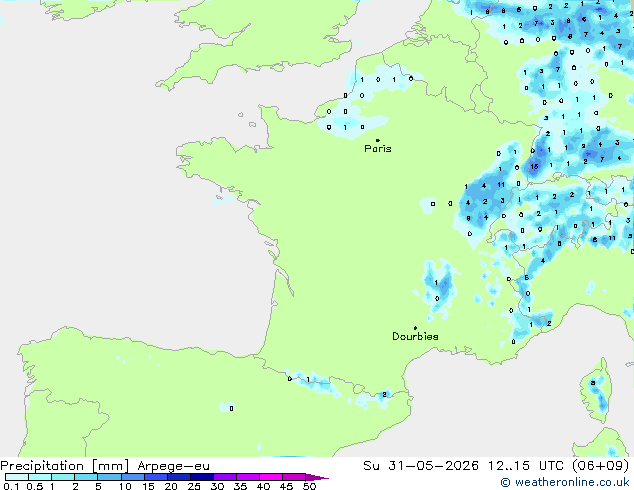Click the Paris city label
The width and height of the screenshot is (634, 490).
pos(378,149)
